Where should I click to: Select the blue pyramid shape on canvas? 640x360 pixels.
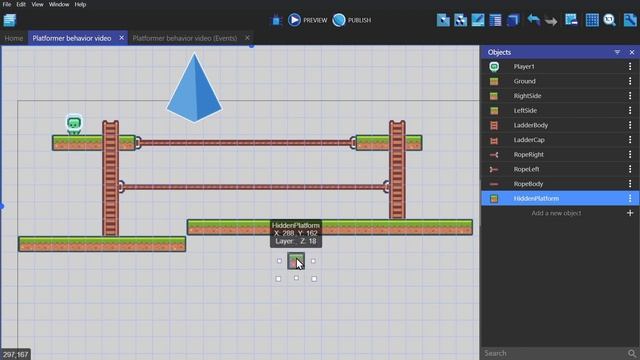[x=194, y=87]
